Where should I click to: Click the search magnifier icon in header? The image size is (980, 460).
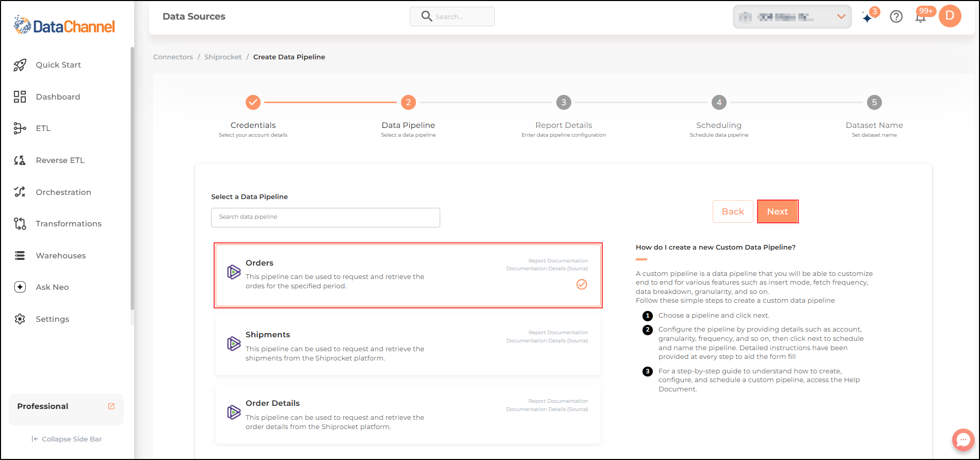pos(426,17)
